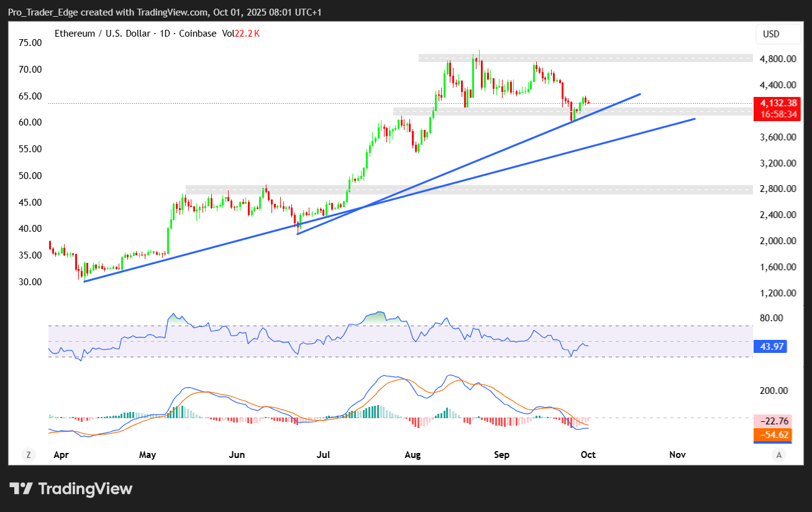This screenshot has width=812, height=512.
Task: Open the USD currency selector
Action: tap(778, 34)
